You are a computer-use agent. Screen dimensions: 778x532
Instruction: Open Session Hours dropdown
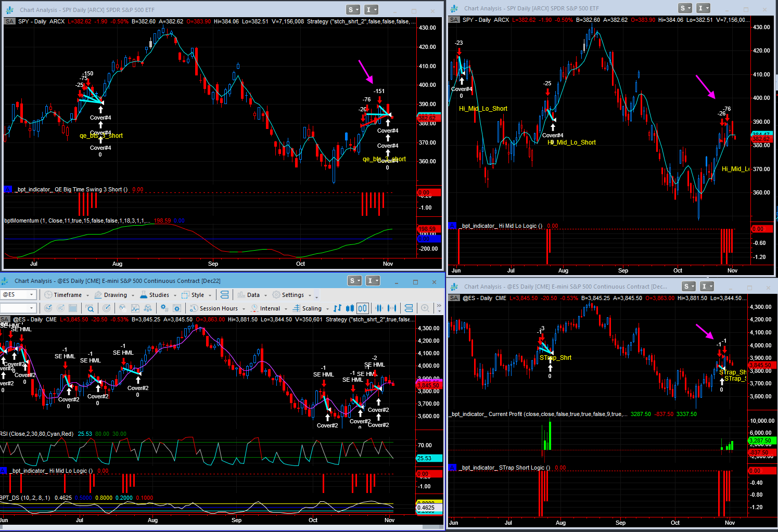pyautogui.click(x=219, y=308)
